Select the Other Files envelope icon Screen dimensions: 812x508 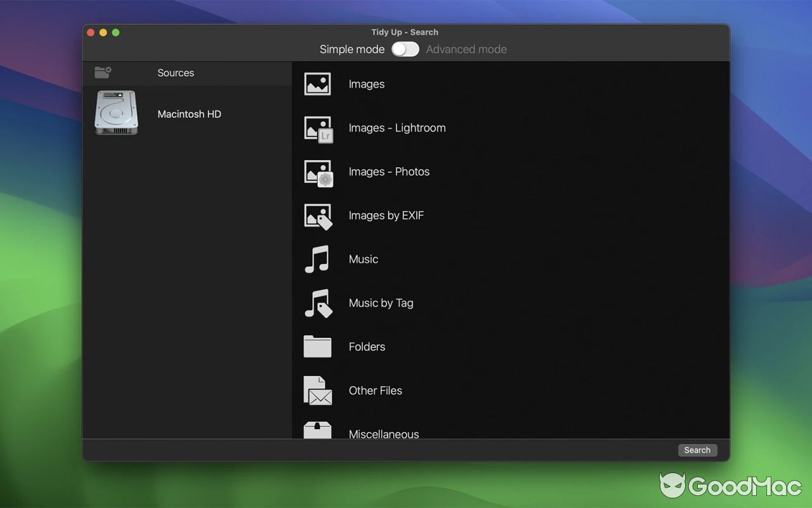pos(317,391)
